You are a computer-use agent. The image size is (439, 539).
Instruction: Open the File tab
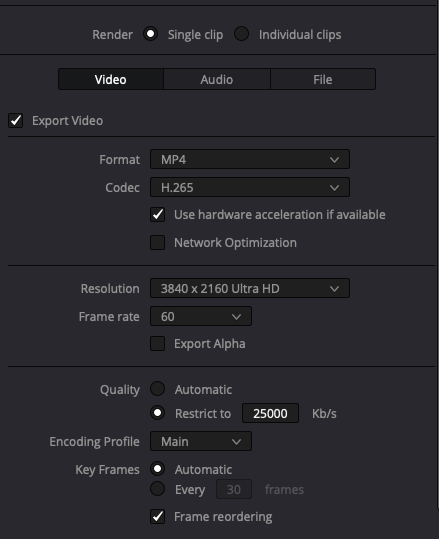pos(322,79)
